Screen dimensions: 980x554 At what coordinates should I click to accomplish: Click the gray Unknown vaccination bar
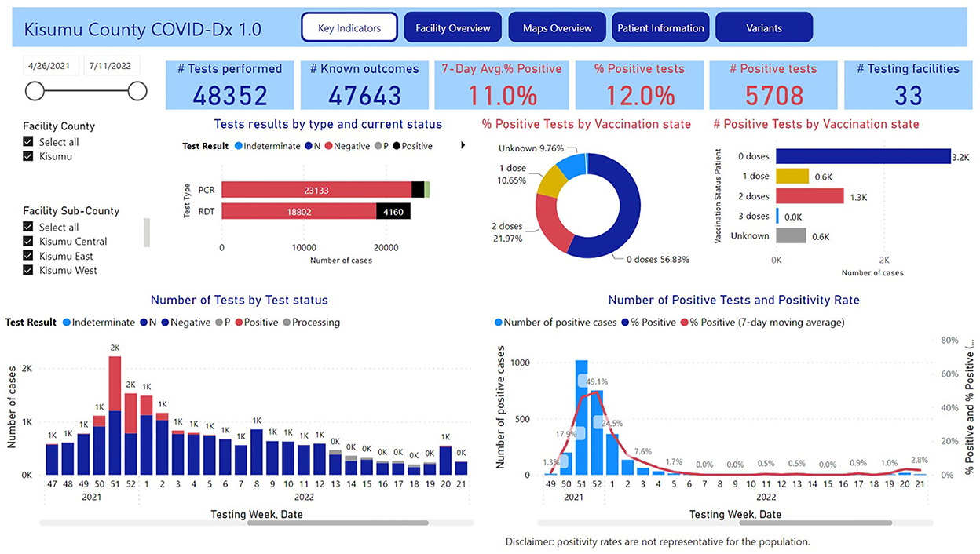[x=791, y=235]
